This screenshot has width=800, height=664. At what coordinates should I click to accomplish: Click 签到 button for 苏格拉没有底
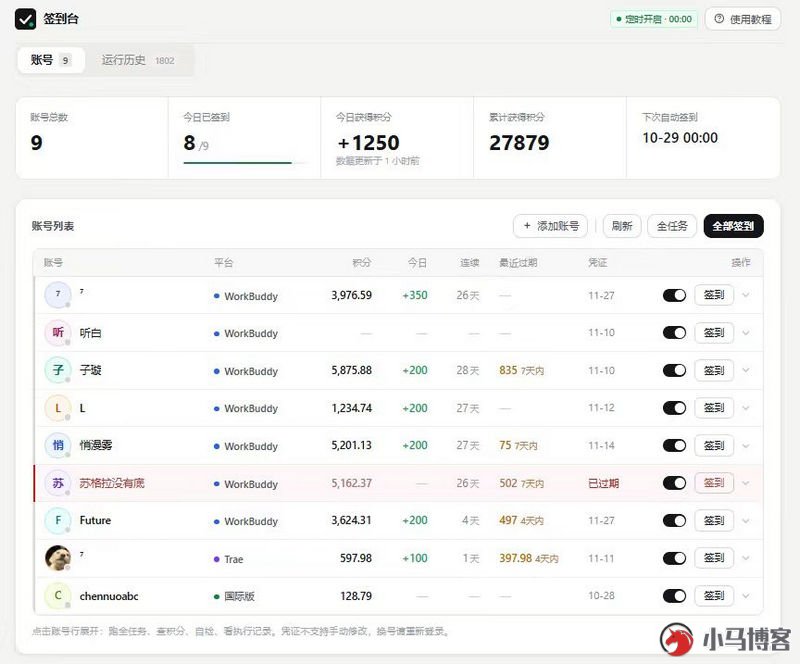pyautogui.click(x=714, y=483)
